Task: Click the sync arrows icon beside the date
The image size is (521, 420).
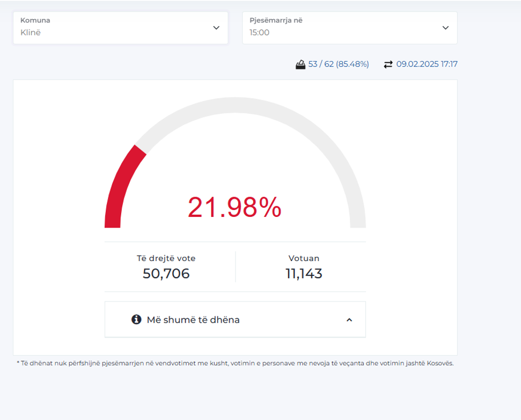Action: (x=388, y=64)
